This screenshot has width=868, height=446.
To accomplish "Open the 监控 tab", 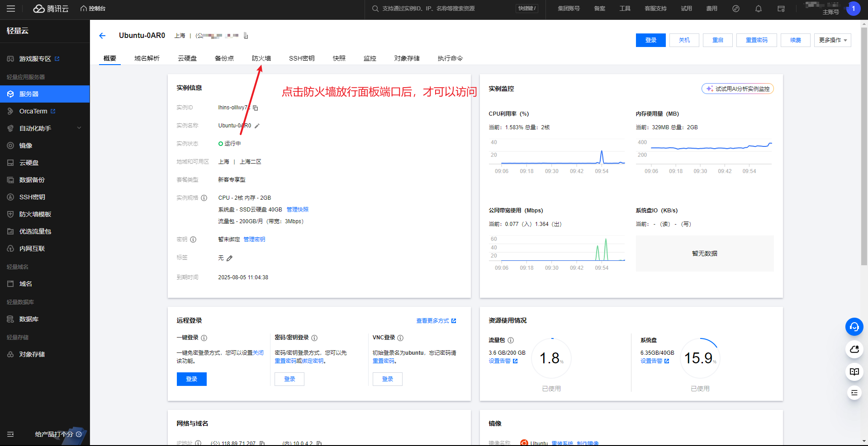I will point(370,58).
